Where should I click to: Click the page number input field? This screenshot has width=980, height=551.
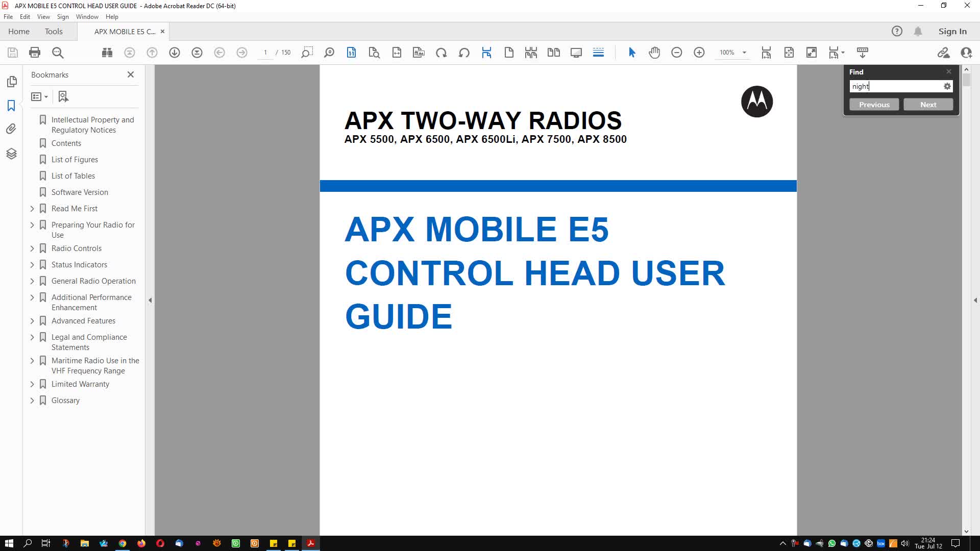tap(265, 53)
